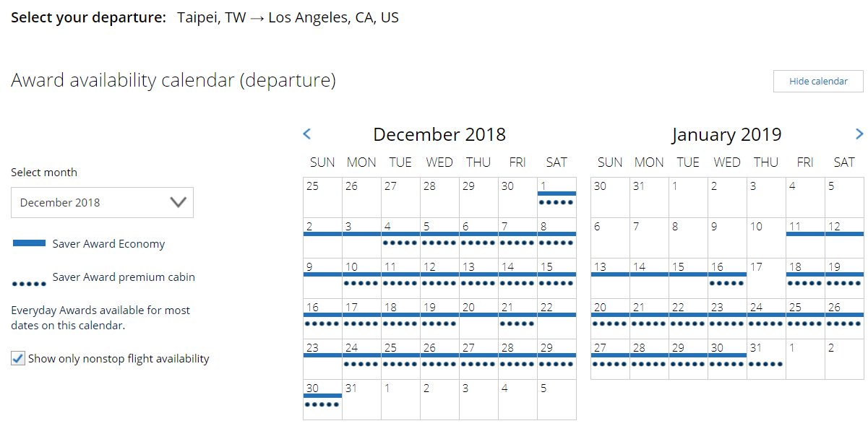Pick January 11, 2019 departure date
868x426 pixels.
coord(805,238)
